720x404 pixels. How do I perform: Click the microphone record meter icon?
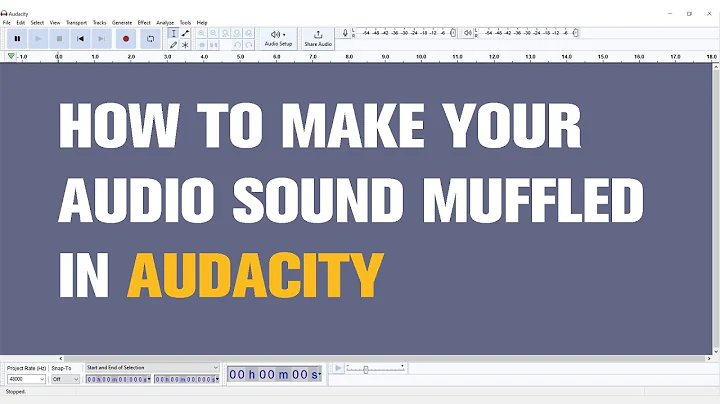[x=345, y=33]
